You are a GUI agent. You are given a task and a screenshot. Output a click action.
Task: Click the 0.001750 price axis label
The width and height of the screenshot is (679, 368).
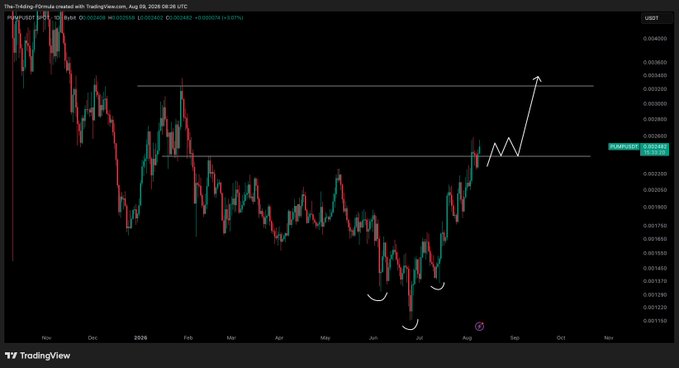coord(655,226)
